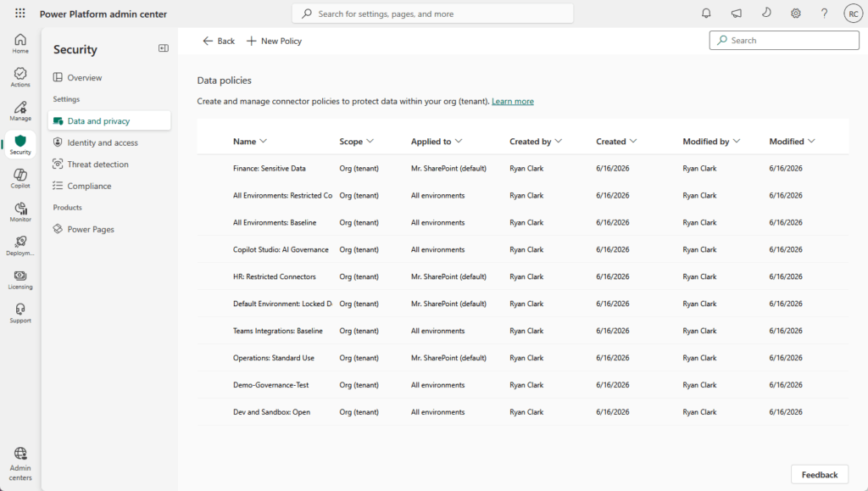Click the Back arrow button

pyautogui.click(x=219, y=41)
